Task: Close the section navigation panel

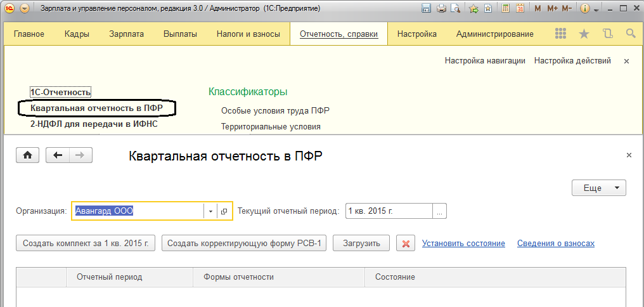Action: pos(626,62)
